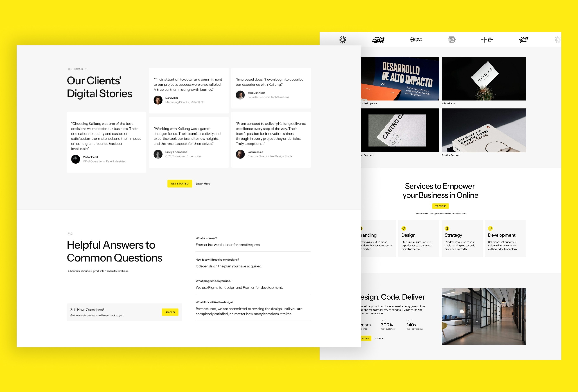Click the Strategy service icon
Viewport: 578px width, 392px height.
click(447, 228)
